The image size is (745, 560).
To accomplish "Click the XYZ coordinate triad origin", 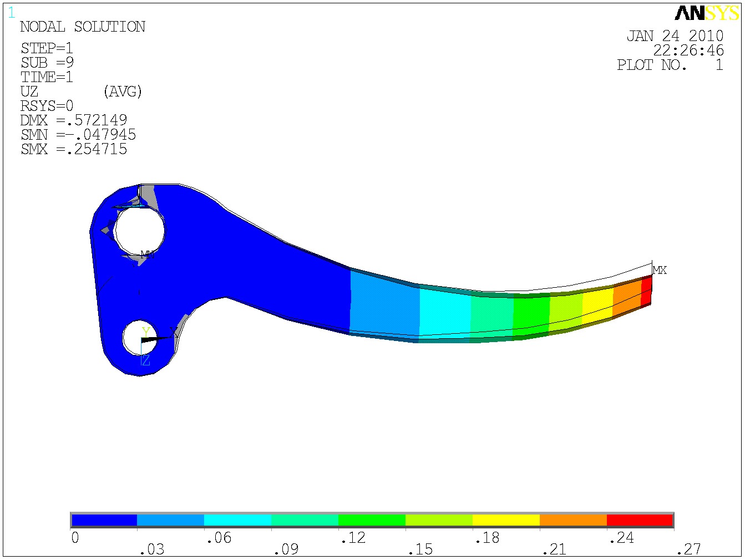I will 142,339.
